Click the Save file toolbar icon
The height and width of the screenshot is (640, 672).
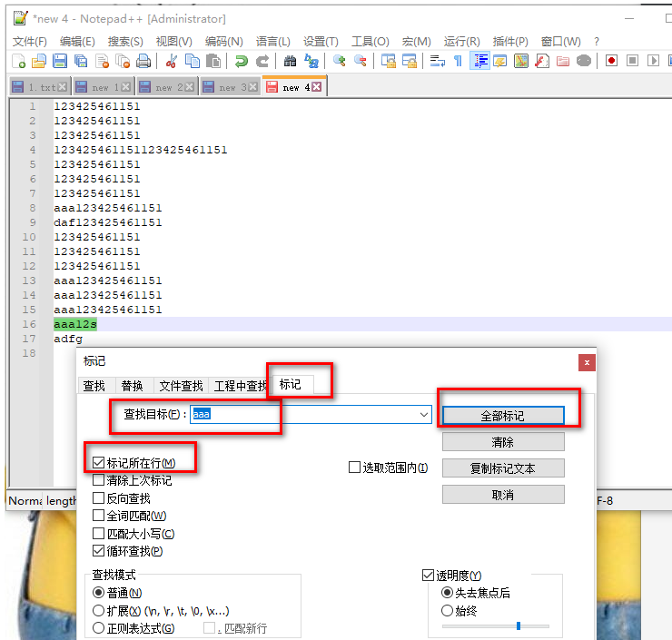coord(60,61)
